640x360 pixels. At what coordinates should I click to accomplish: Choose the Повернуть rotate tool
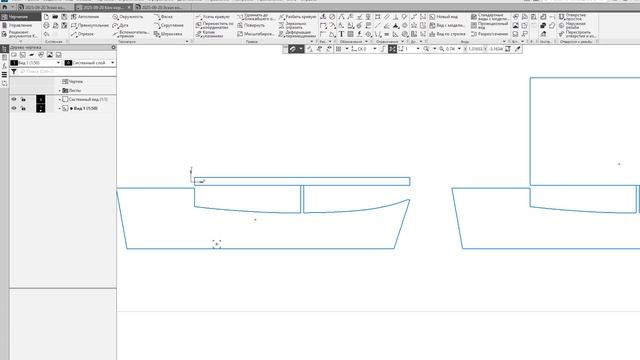coord(251,25)
